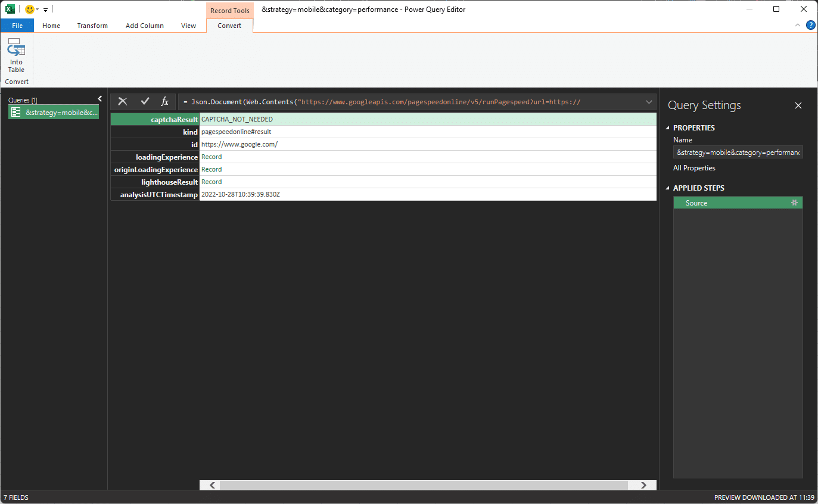This screenshot has width=818, height=504.
Task: Collapse the PROPERTIES section
Action: pyautogui.click(x=668, y=127)
